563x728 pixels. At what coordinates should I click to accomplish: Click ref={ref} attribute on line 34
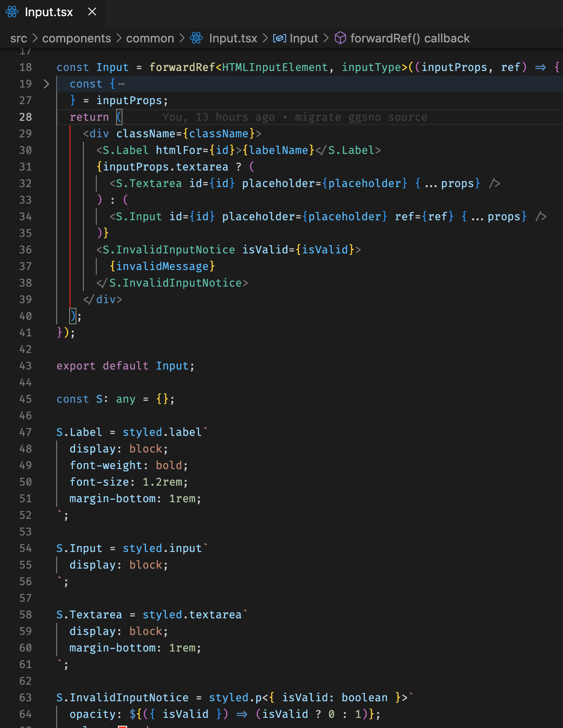tap(424, 217)
